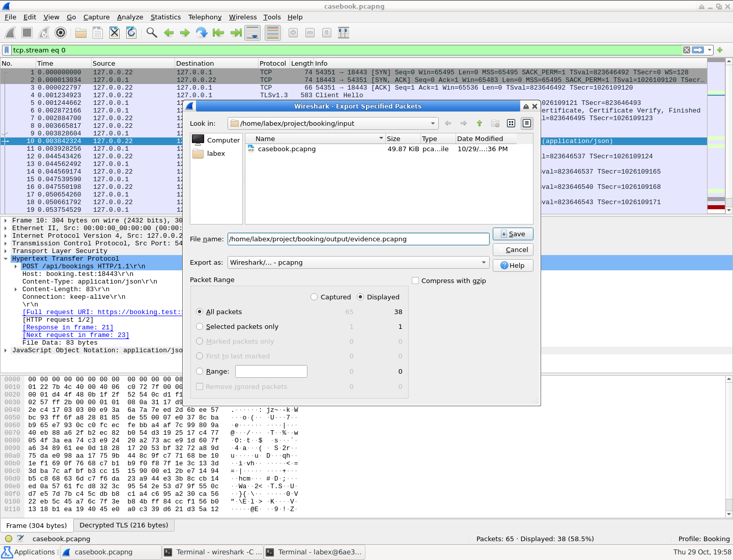Viewport: 733px width, 560px height.
Task: Click the resize columns toolbar icon
Action: coord(344,33)
